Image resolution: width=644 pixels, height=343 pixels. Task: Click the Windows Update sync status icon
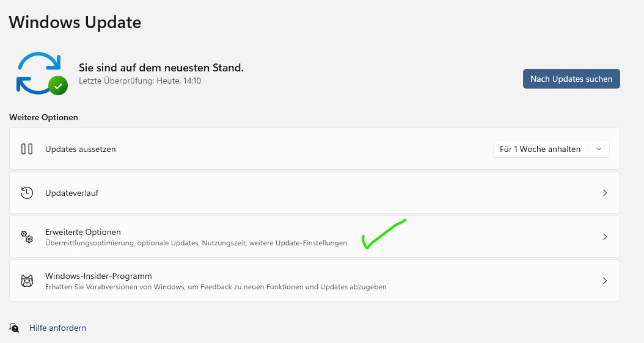click(42, 73)
